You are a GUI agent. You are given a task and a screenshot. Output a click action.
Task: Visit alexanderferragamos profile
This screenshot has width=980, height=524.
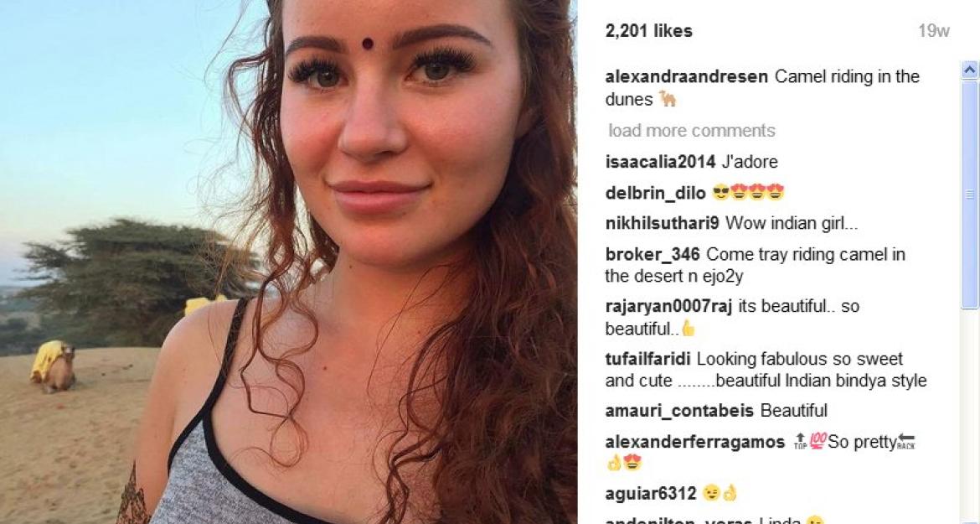(x=694, y=442)
